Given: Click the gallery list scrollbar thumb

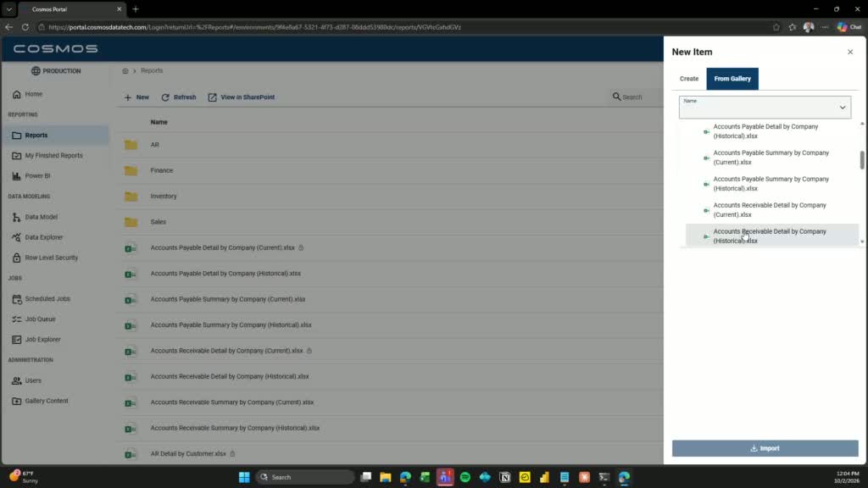Looking at the screenshot, I should 862,160.
